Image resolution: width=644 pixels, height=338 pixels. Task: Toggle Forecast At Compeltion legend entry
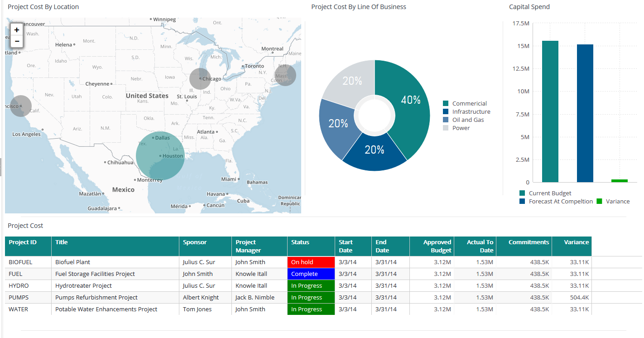click(523, 201)
